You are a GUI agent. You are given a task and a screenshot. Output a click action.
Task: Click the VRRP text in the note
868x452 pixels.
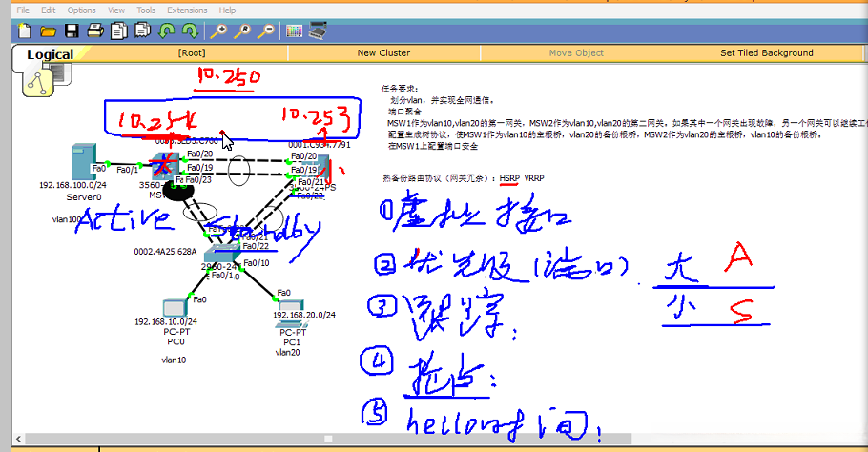(x=534, y=178)
